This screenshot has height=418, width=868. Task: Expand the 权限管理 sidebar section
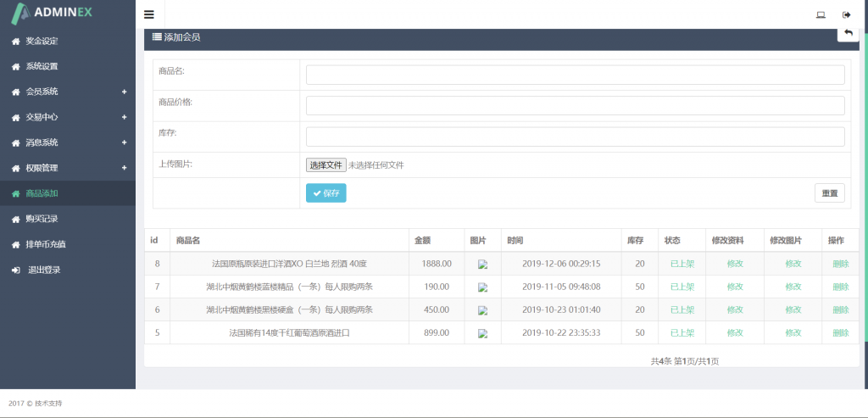point(124,168)
